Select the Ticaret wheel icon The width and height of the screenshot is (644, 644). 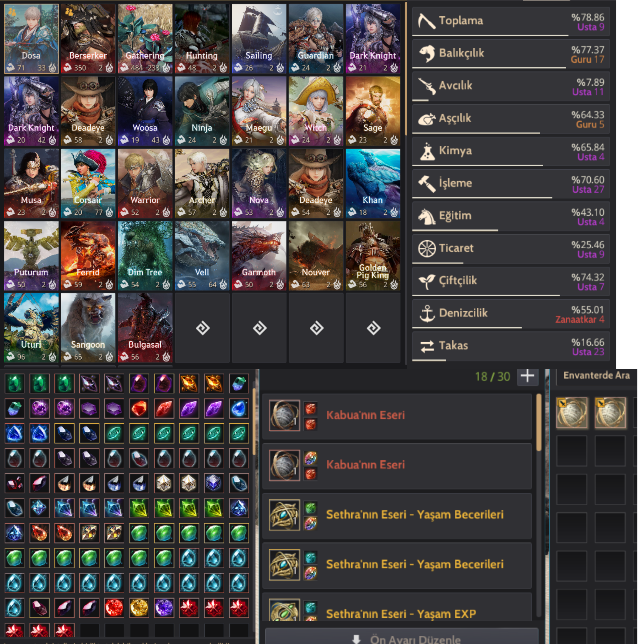pyautogui.click(x=427, y=249)
